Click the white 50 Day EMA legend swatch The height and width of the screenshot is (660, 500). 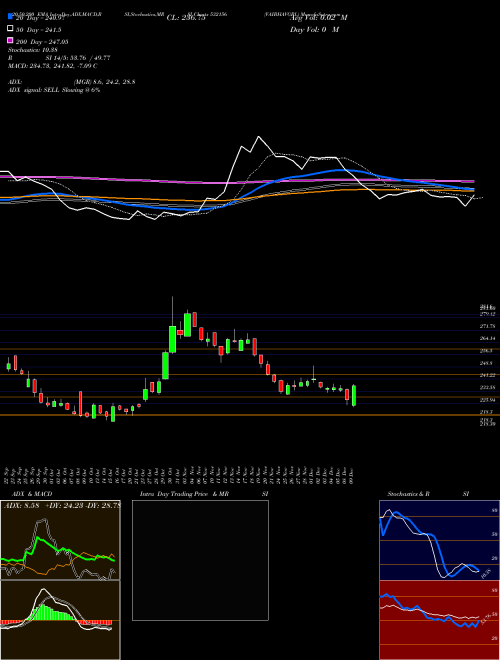click(x=10, y=29)
